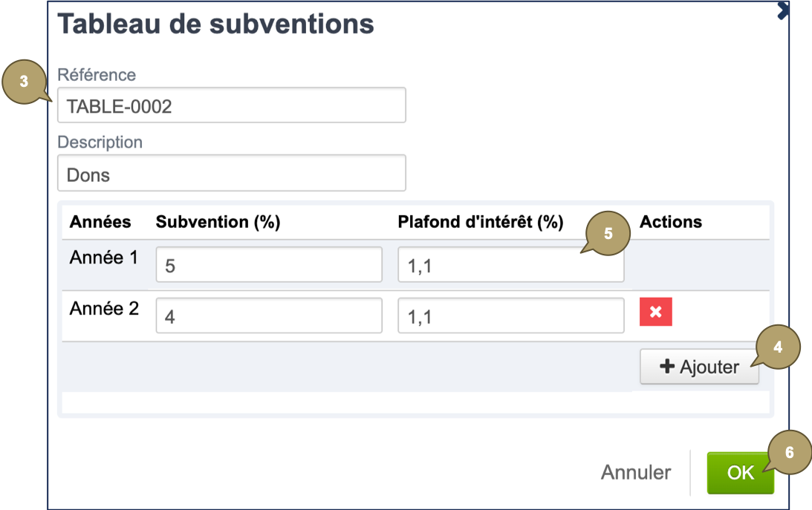The width and height of the screenshot is (812, 510).
Task: Click the Actions column header
Action: tap(670, 221)
